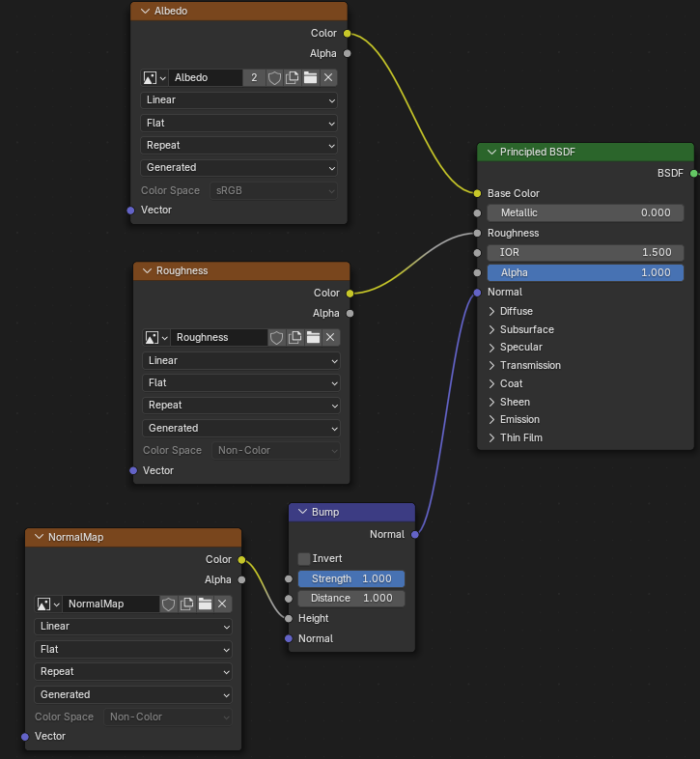The image size is (700, 759).
Task: Click the Albedo user count button showing 2
Action: pos(254,77)
